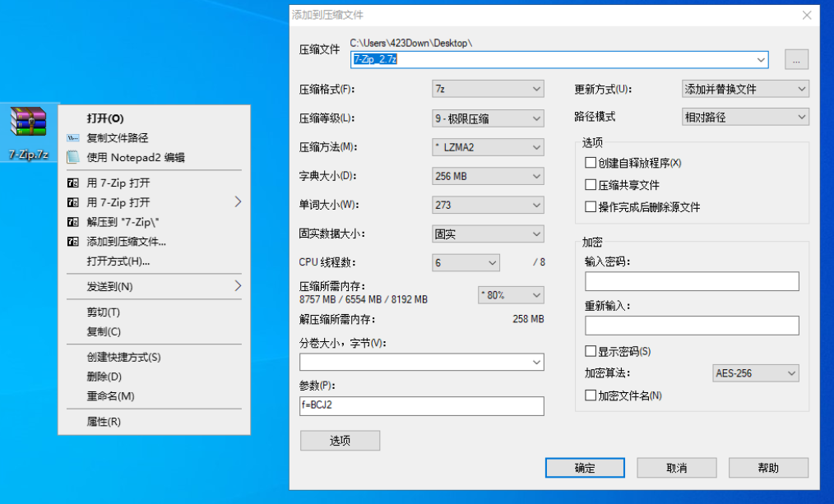Viewport: 834px width, 504px height.
Task: Choose 添加到压缩文件... menu entry
Action: [x=155, y=242]
